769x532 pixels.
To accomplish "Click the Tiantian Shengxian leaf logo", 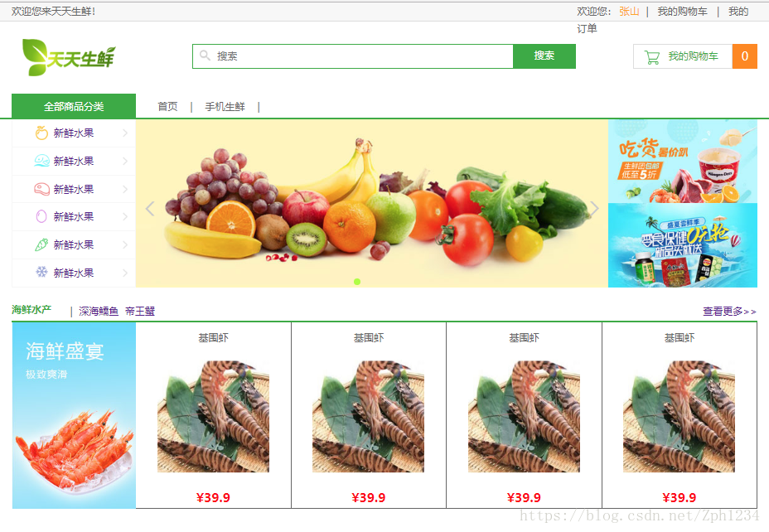I will [x=69, y=57].
